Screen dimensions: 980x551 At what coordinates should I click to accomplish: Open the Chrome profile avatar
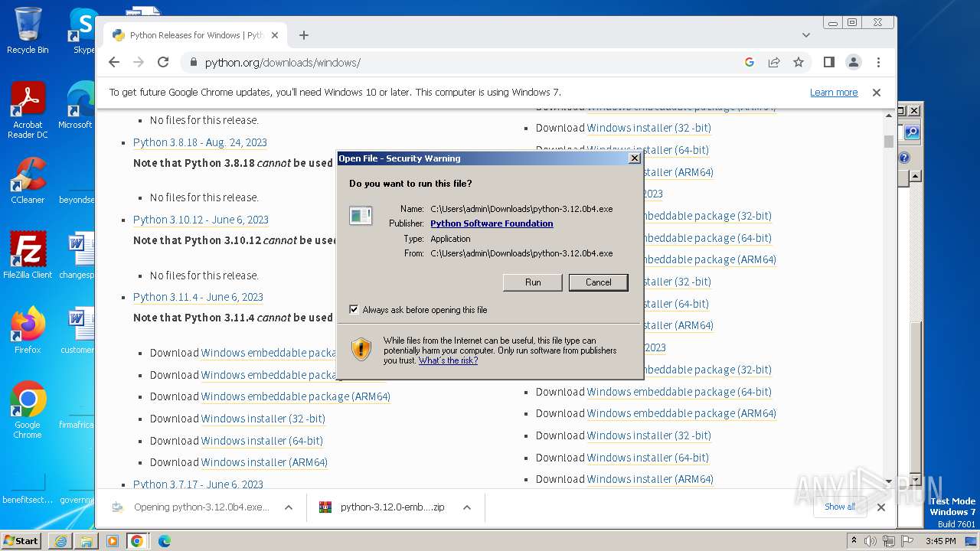click(x=854, y=63)
